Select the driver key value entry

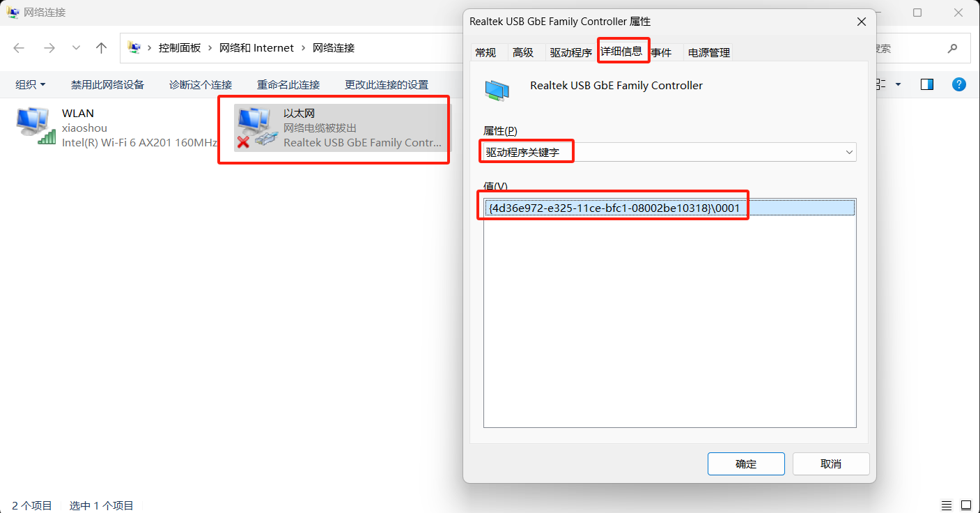click(x=669, y=208)
